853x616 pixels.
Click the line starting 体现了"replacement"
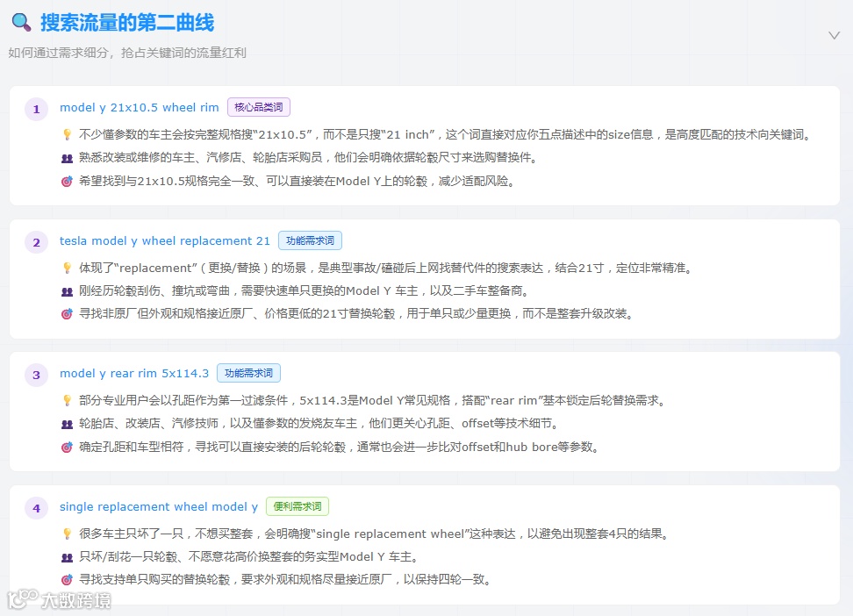[386, 268]
